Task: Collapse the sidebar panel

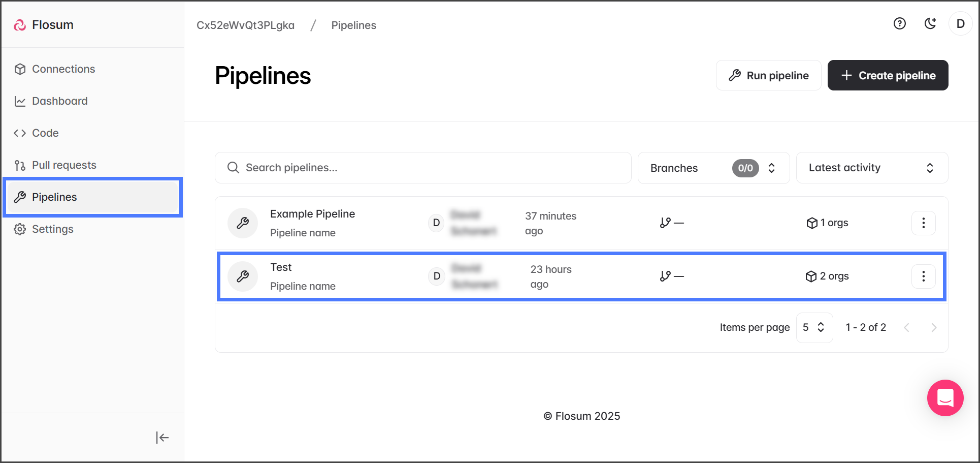Action: click(x=162, y=438)
